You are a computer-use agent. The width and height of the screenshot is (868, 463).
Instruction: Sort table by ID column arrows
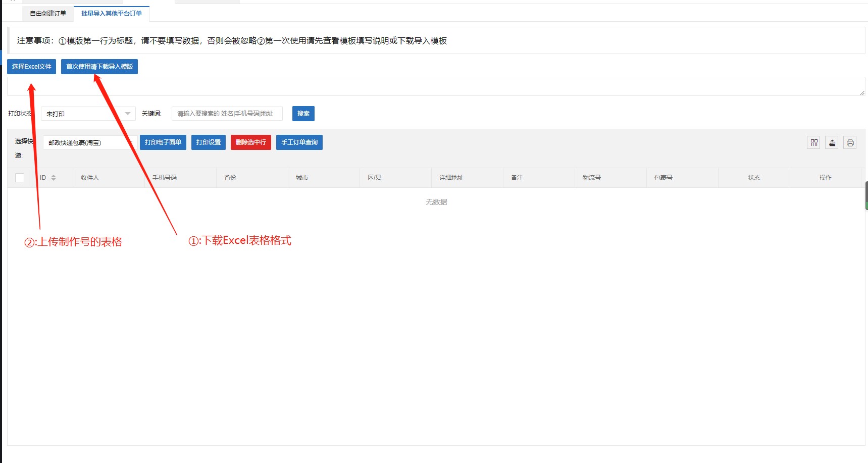point(54,178)
